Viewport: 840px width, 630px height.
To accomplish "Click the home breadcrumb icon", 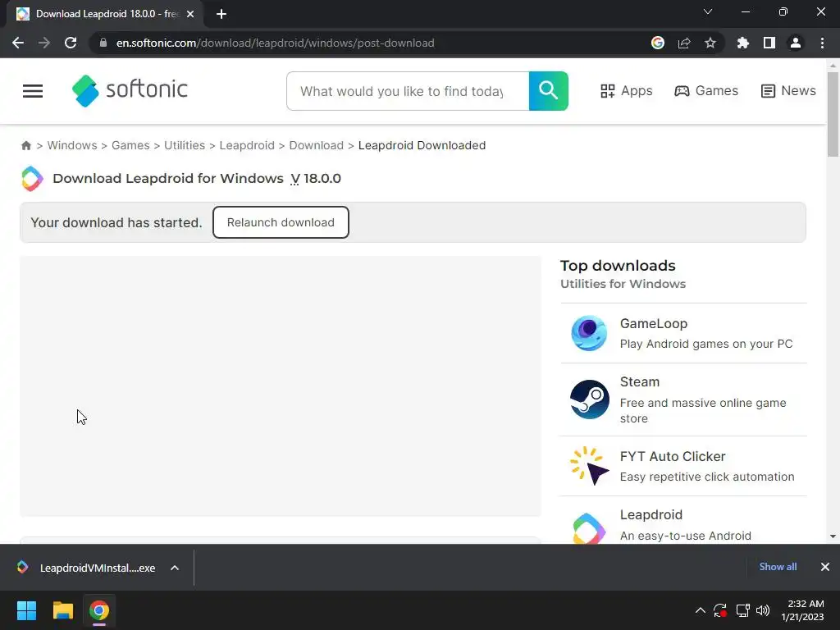I will tap(25, 146).
